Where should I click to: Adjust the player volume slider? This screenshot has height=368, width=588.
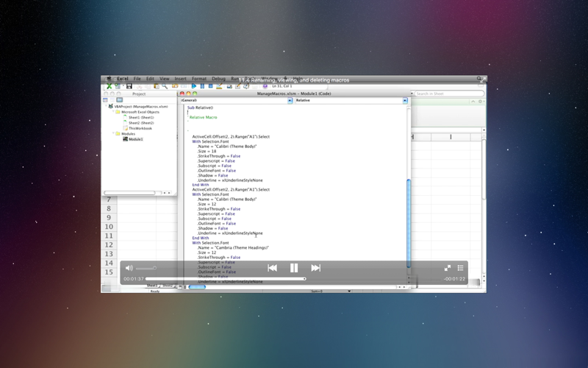146,268
